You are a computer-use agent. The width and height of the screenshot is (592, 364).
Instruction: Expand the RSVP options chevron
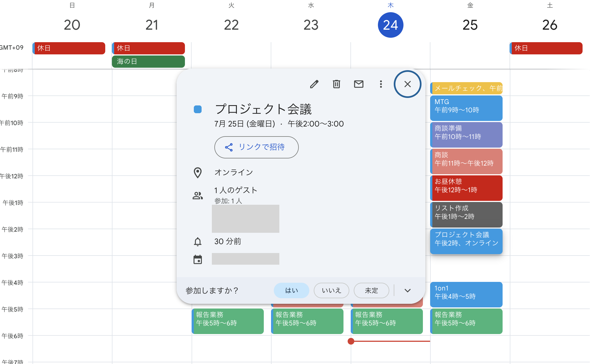click(x=407, y=290)
